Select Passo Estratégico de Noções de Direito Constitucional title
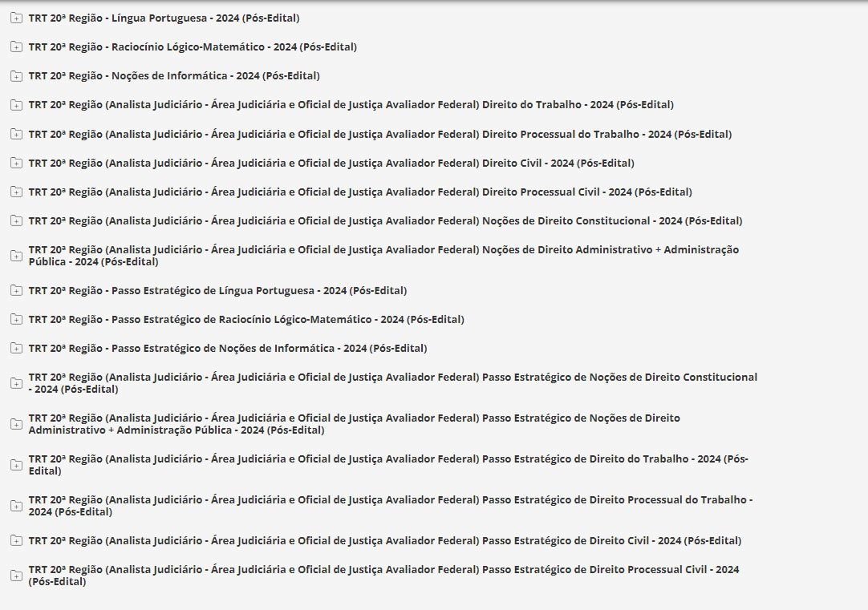This screenshot has height=610, width=868. [392, 383]
